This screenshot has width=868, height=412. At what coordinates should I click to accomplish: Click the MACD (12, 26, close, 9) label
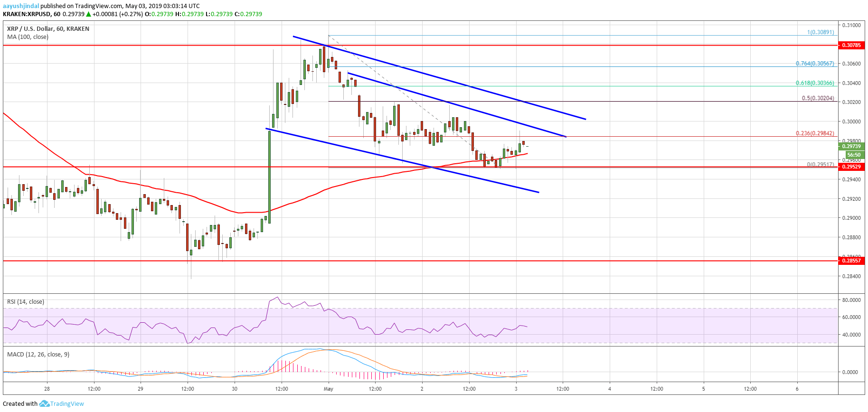coord(38,355)
